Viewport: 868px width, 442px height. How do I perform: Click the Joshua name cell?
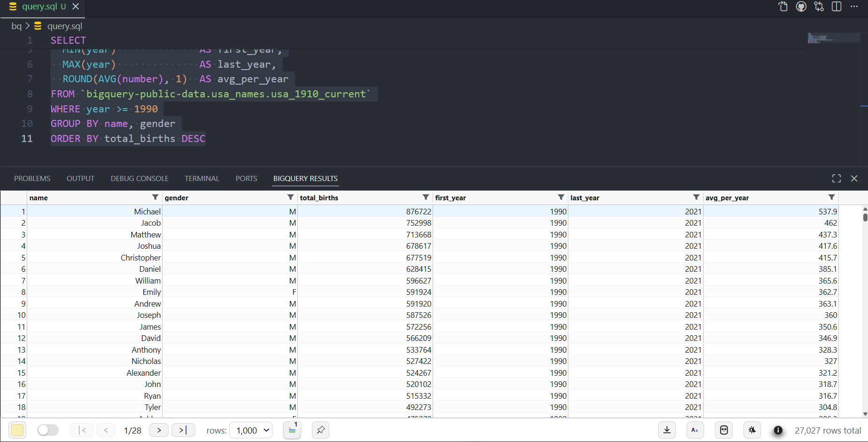click(94, 246)
